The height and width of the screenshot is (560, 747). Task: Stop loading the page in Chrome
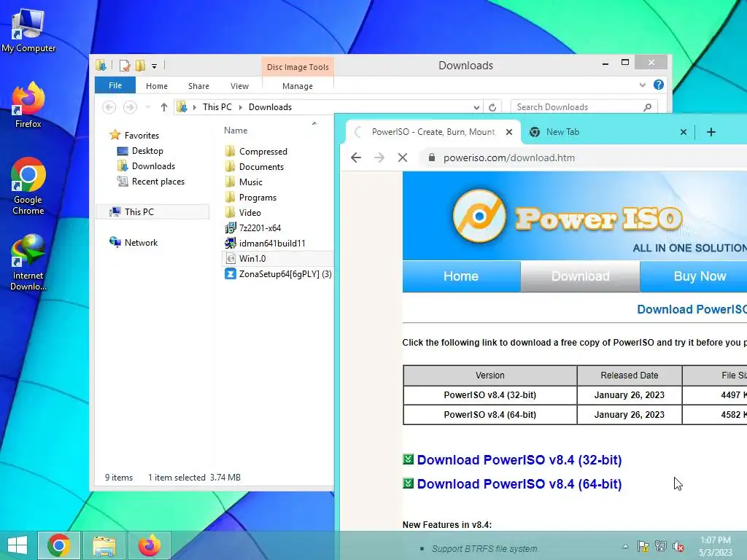(403, 157)
